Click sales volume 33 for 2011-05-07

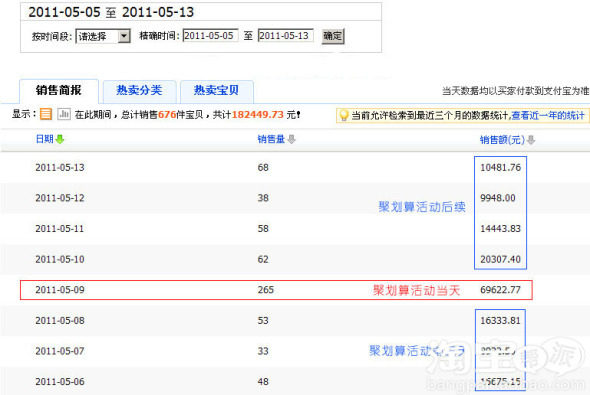[263, 351]
